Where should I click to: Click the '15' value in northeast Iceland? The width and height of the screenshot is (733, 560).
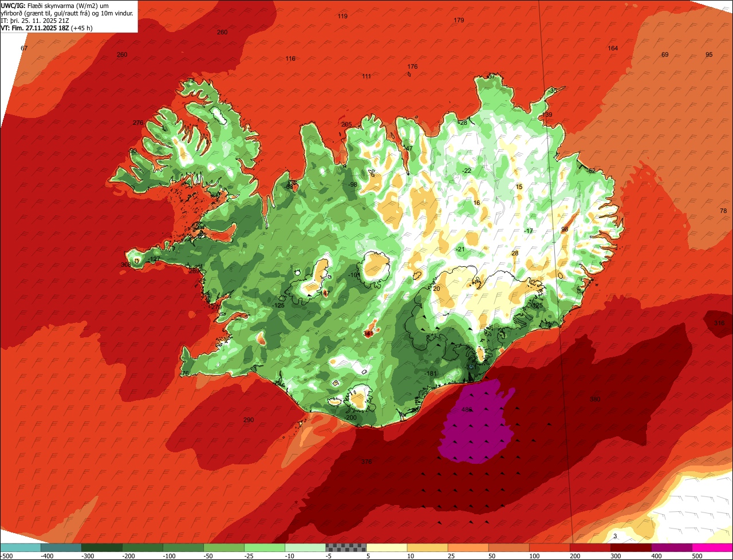519,187
